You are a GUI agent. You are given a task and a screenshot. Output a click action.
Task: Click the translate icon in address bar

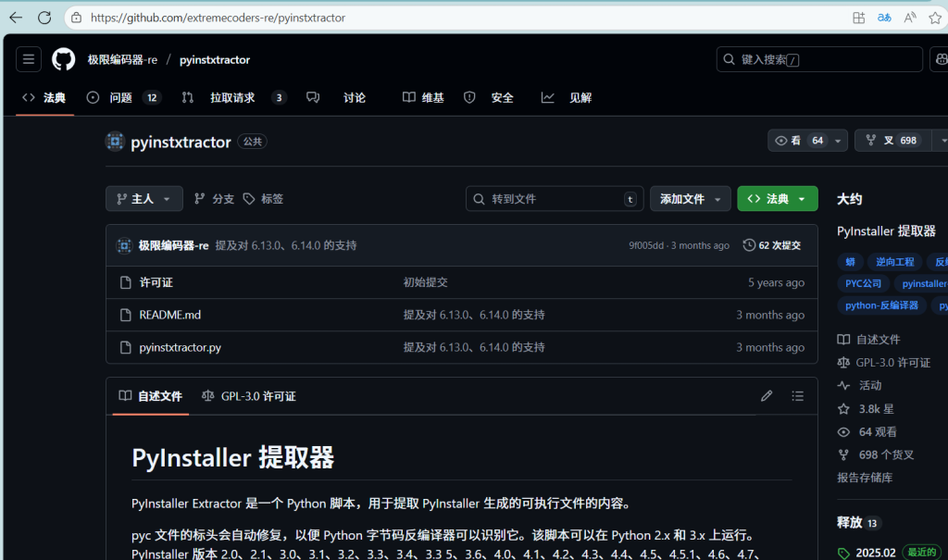click(884, 17)
